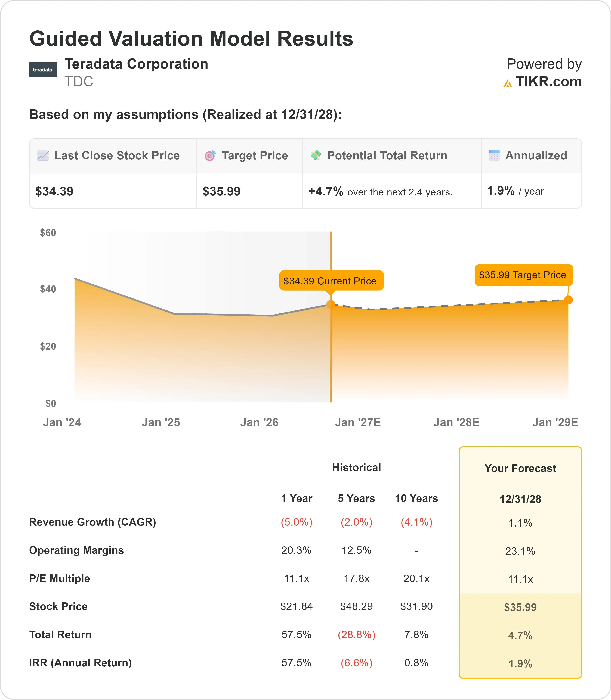The image size is (611, 700).
Task: Click 'Teradata Corporation' company name
Action: coord(136,64)
